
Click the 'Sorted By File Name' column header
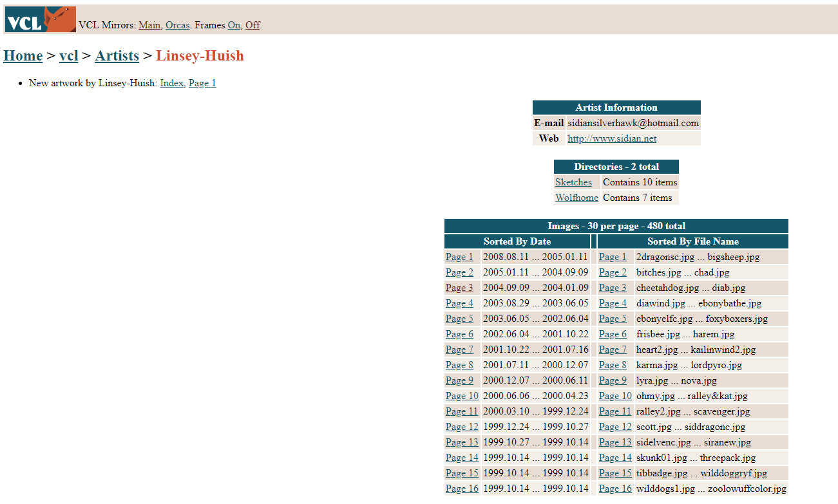693,241
